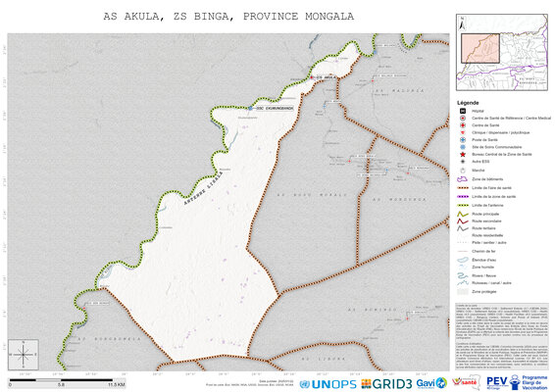
Task: Click the SSC EKUMUNGBANDA map label
Action: (x=274, y=108)
